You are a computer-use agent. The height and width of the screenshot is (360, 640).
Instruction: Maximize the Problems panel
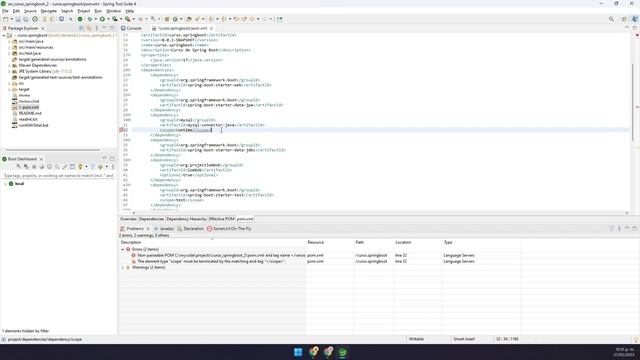click(635, 229)
